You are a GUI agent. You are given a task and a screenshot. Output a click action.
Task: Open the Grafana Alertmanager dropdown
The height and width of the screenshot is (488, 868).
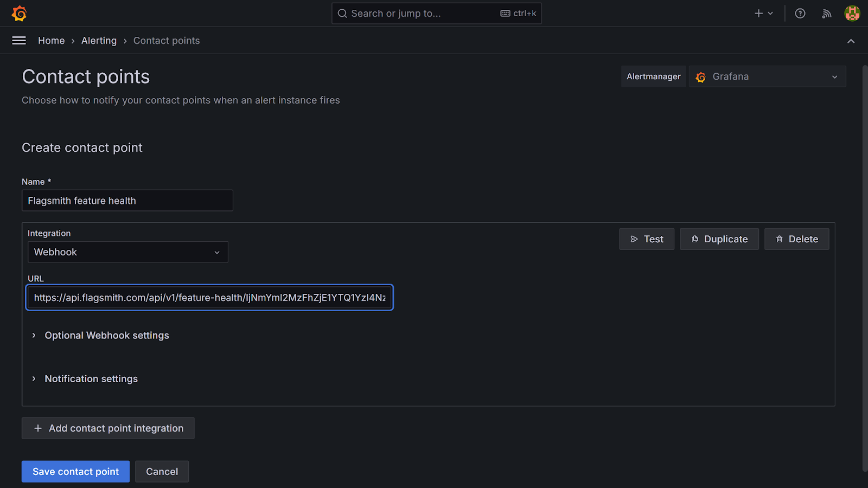click(767, 76)
